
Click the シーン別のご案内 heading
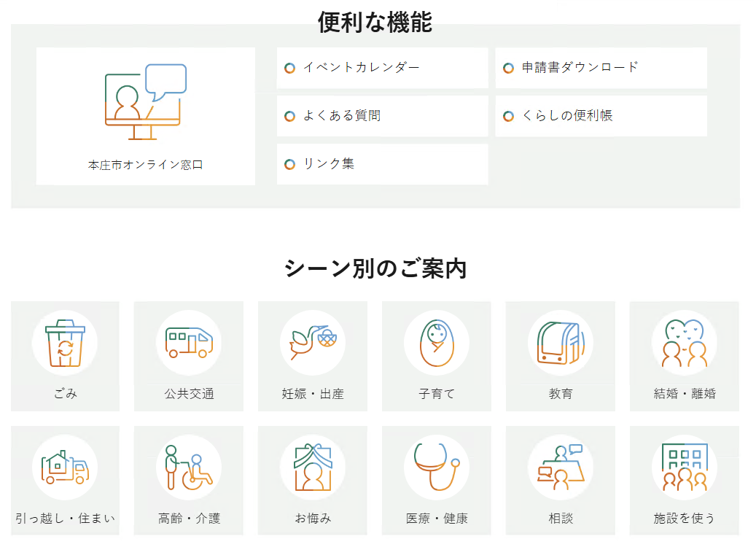pos(376,267)
